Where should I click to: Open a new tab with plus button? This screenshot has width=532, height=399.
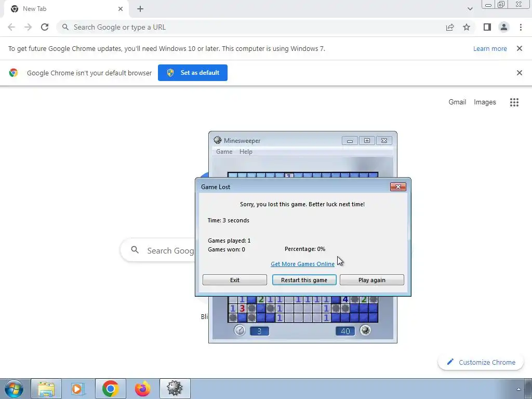point(140,9)
